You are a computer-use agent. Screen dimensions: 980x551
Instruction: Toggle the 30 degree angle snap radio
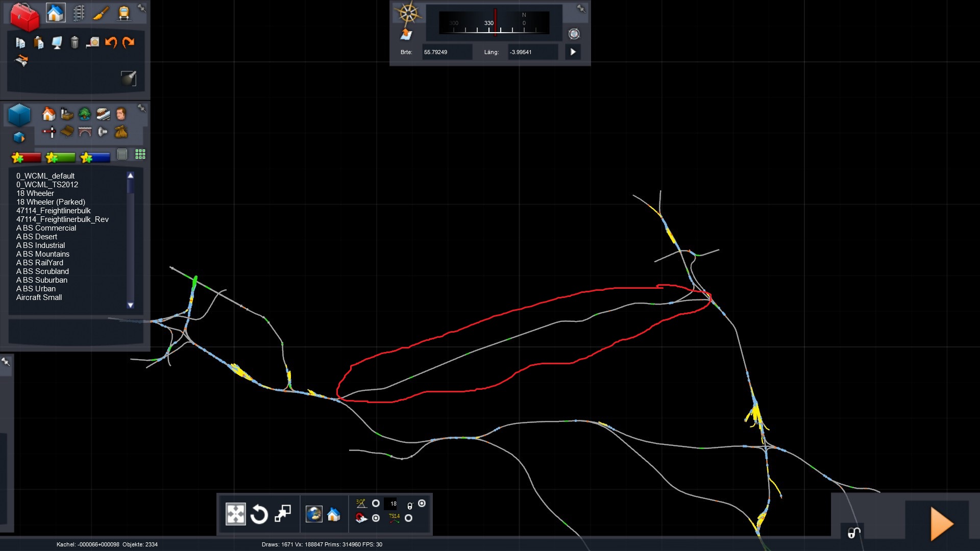pos(376,504)
